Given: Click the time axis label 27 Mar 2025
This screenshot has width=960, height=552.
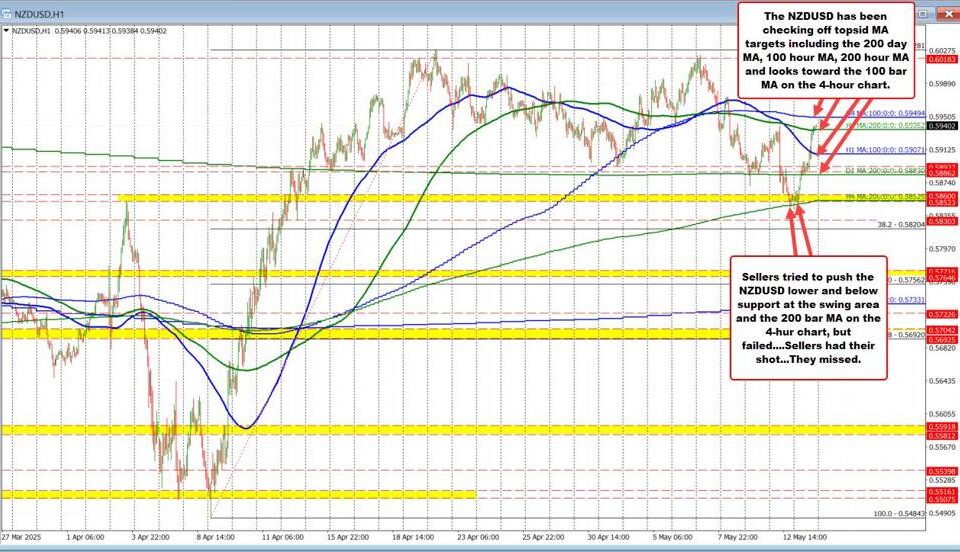Looking at the screenshot, I should pyautogui.click(x=21, y=537).
